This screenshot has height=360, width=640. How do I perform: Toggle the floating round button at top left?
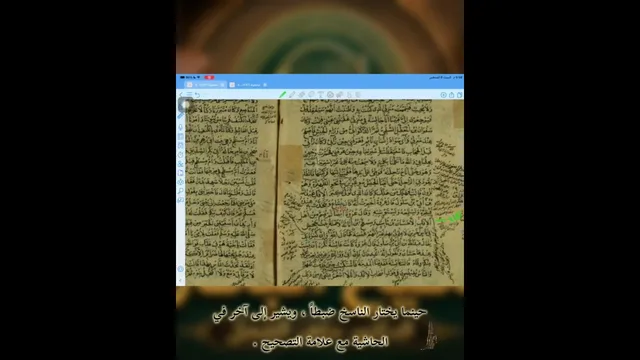point(185,105)
